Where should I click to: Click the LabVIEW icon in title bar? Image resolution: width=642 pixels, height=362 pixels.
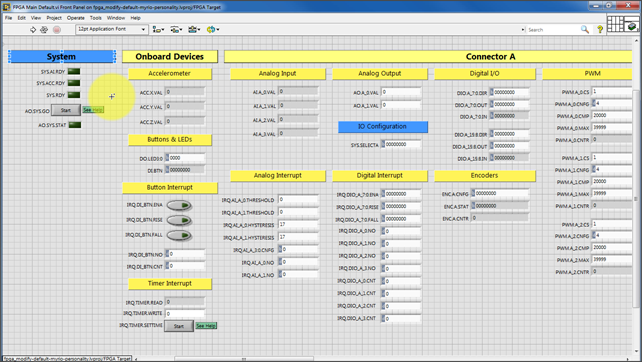coord(7,7)
